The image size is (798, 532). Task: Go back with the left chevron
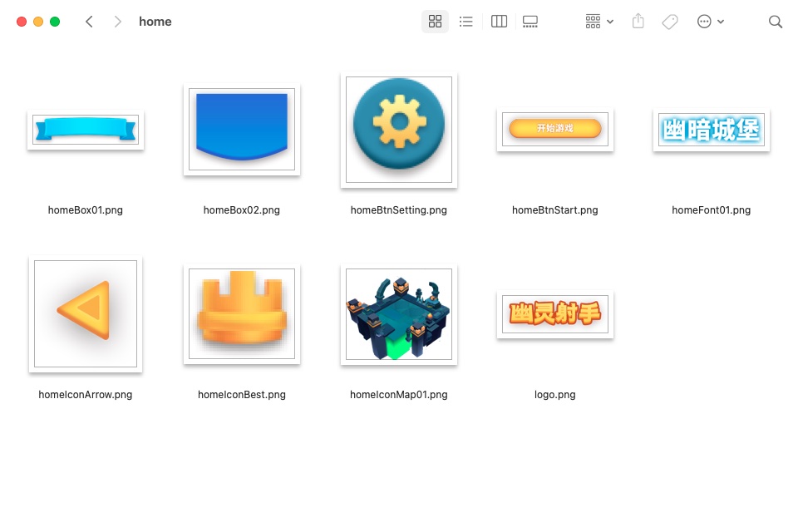coord(89,22)
